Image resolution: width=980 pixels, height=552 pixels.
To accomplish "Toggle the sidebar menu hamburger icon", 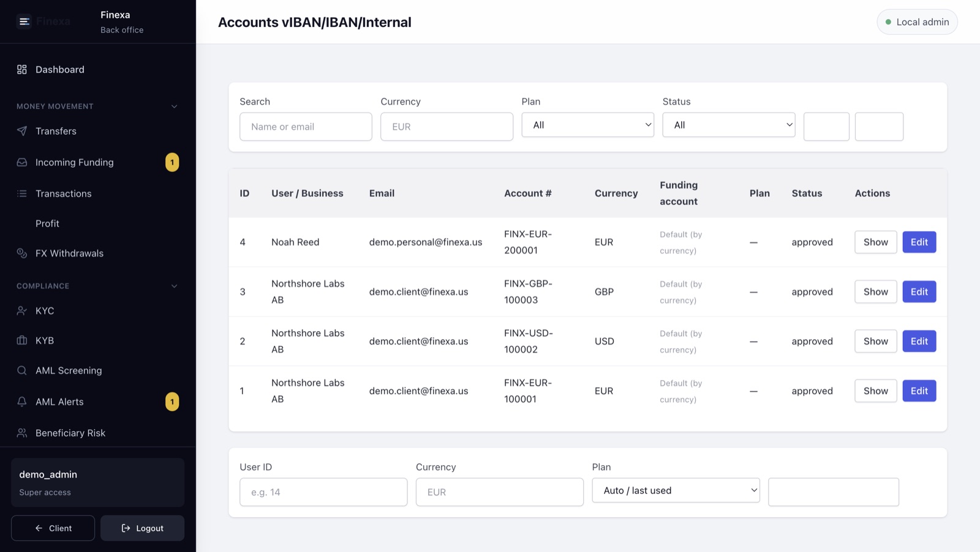I will (24, 22).
